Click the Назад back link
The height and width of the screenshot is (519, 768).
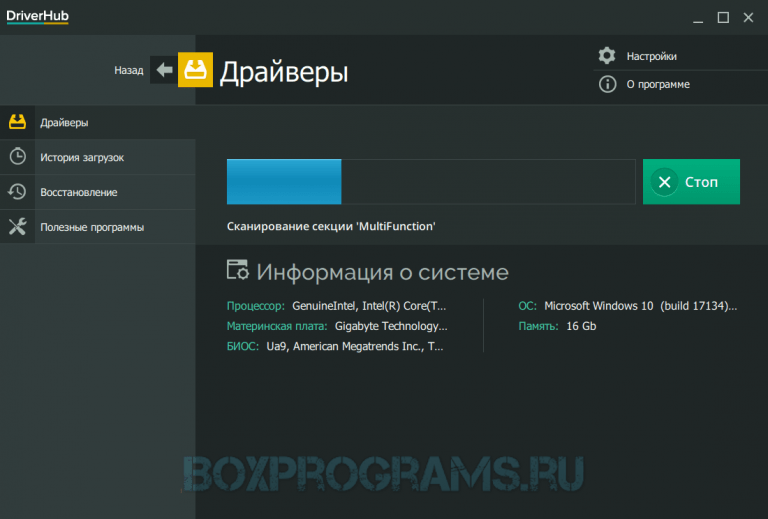(x=128, y=71)
